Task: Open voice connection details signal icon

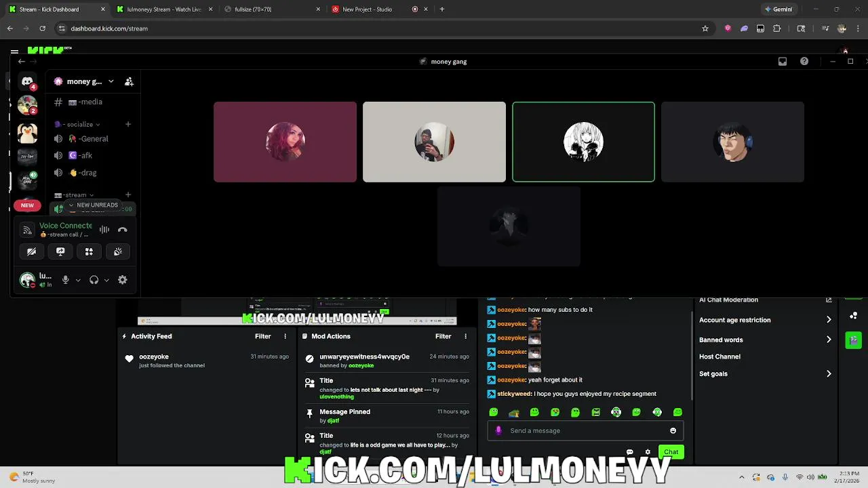Action: (x=27, y=230)
